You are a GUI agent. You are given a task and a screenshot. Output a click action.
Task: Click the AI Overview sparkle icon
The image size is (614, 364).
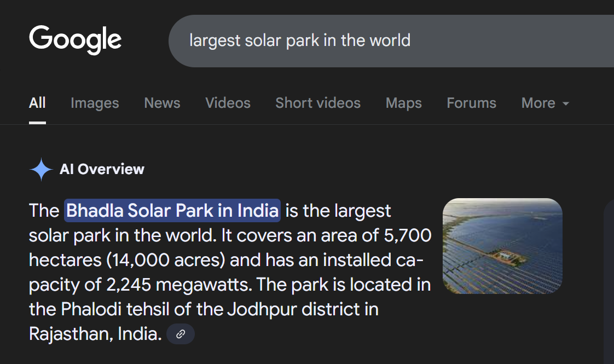point(41,169)
